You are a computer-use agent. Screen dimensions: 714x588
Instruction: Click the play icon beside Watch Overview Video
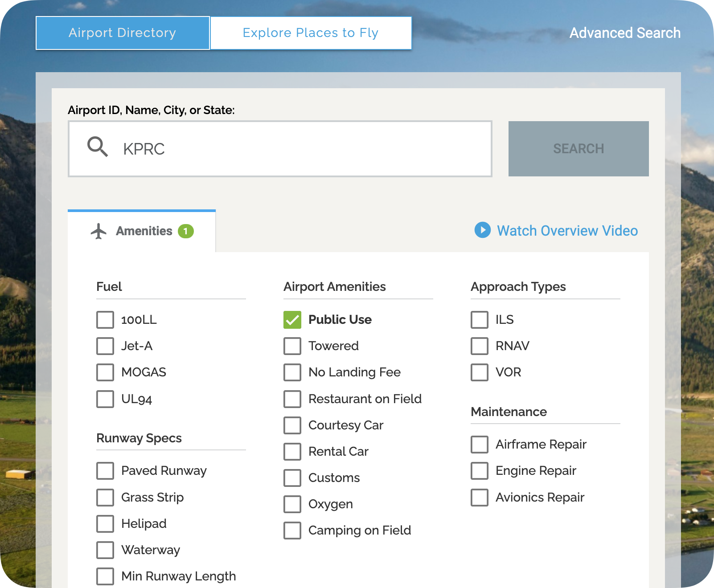(482, 231)
